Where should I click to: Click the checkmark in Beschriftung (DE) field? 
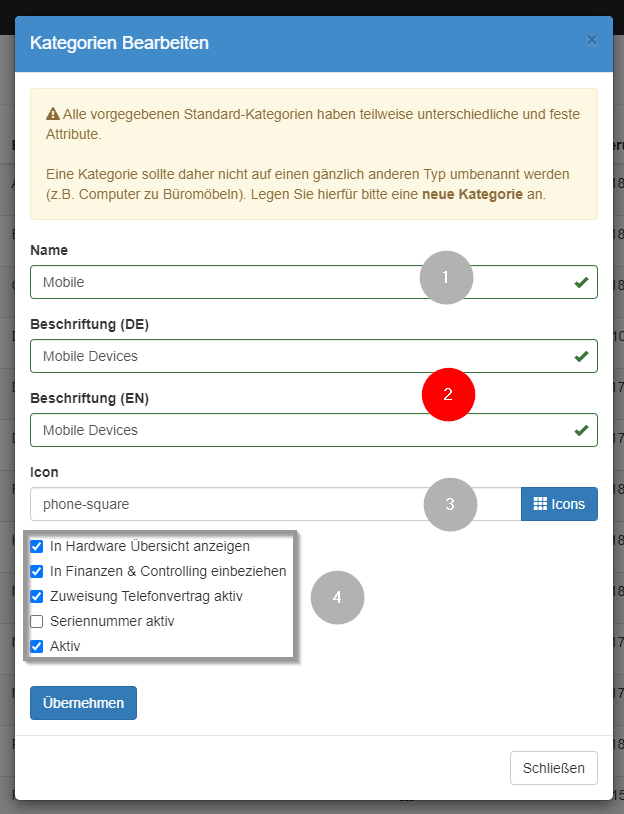tap(580, 355)
